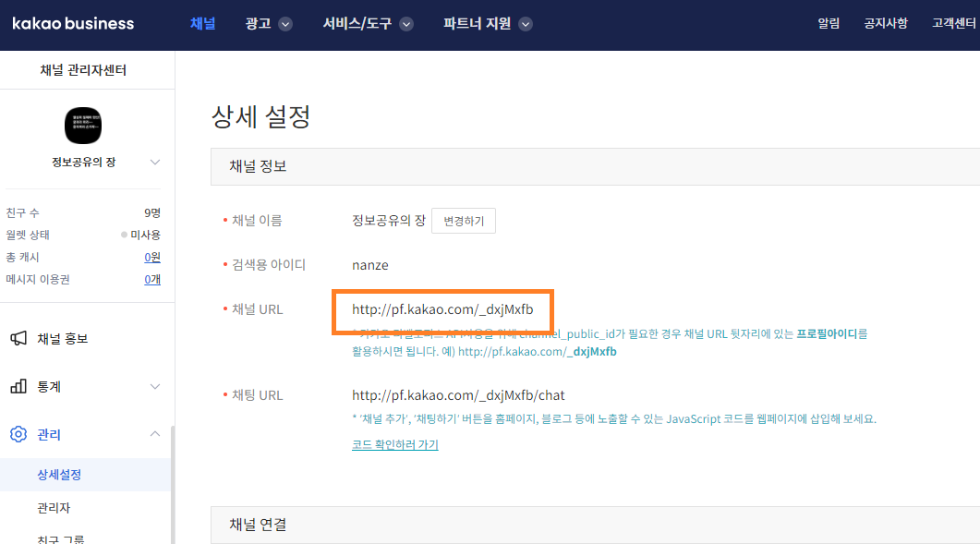The width and height of the screenshot is (980, 544).
Task: Open the 관리 sidebar menu
Action: (49, 434)
